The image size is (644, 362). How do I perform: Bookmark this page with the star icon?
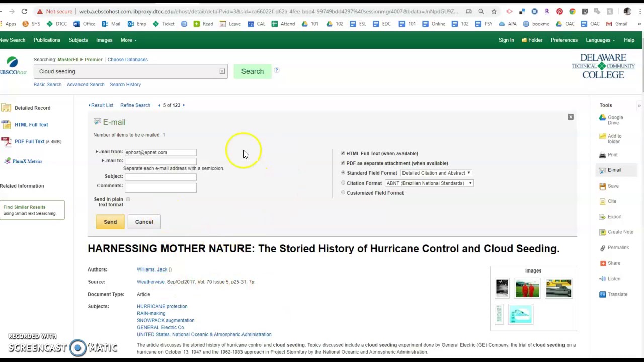tap(494, 11)
